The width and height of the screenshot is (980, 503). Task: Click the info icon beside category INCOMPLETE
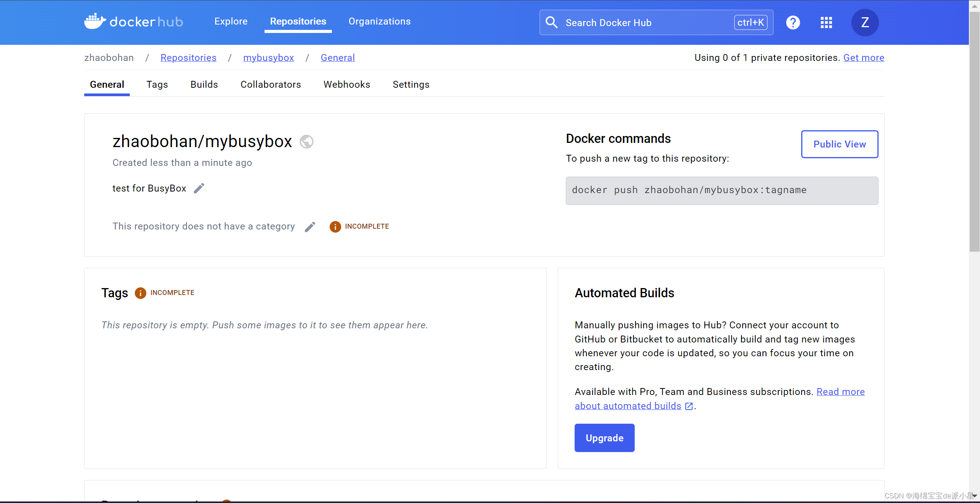[335, 227]
